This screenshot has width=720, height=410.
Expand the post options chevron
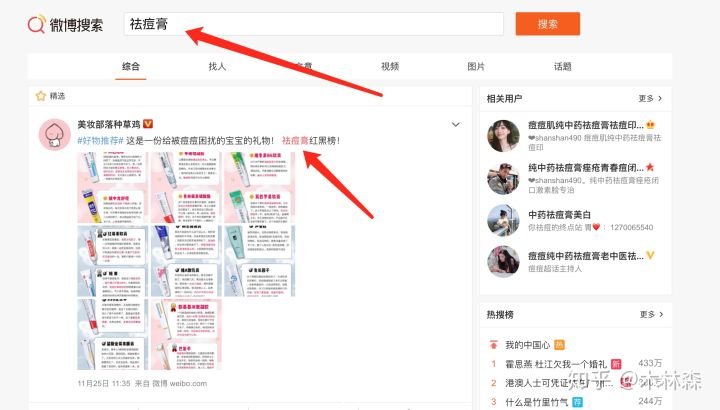[456, 124]
